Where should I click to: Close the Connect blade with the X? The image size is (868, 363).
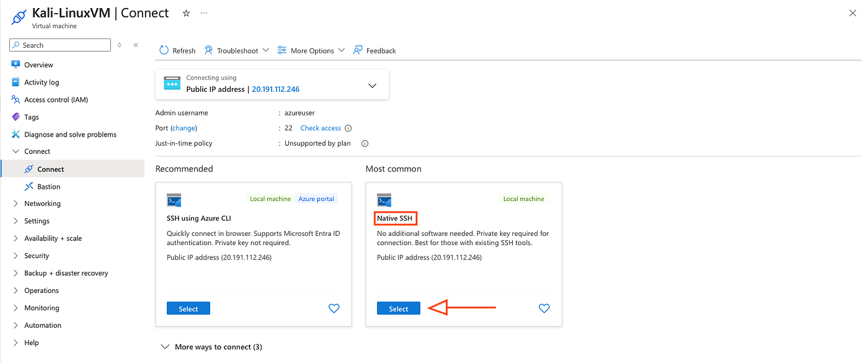852,13
